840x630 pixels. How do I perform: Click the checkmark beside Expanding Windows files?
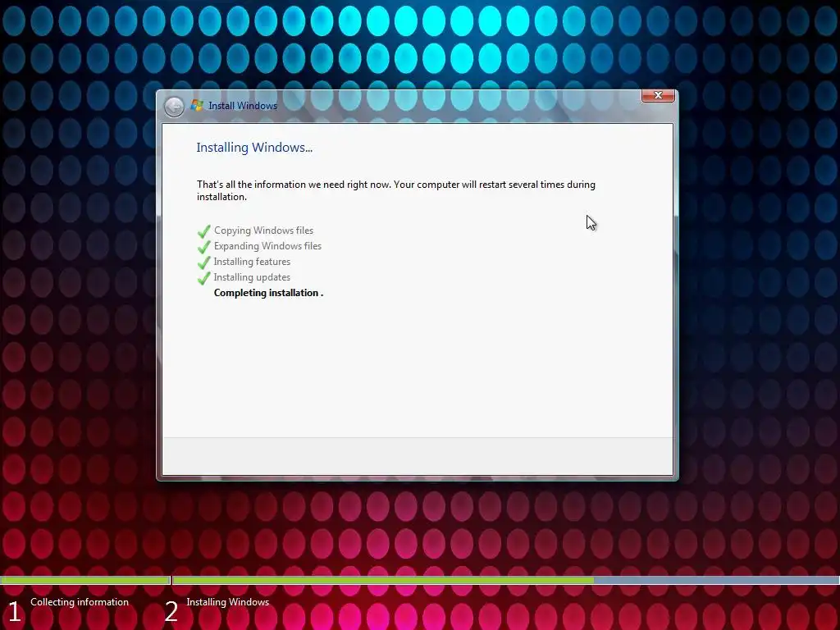coord(204,247)
